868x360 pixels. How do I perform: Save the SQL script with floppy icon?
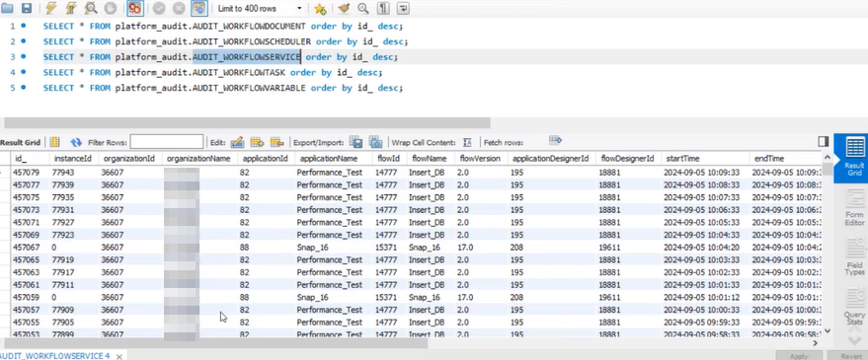[27, 8]
